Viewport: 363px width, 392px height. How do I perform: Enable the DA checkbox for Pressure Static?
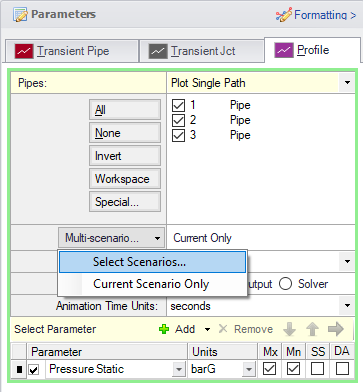[x=342, y=369]
